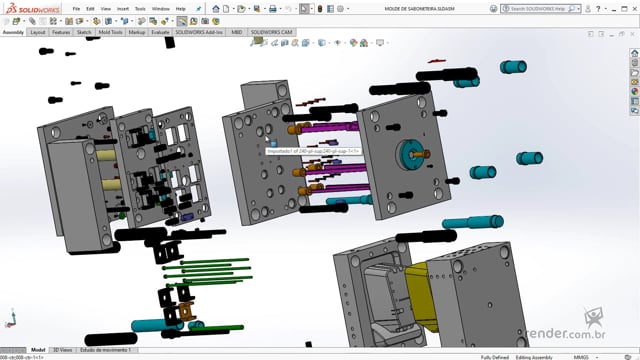Open the Estudo de movimento 1 tab

pyautogui.click(x=106, y=350)
